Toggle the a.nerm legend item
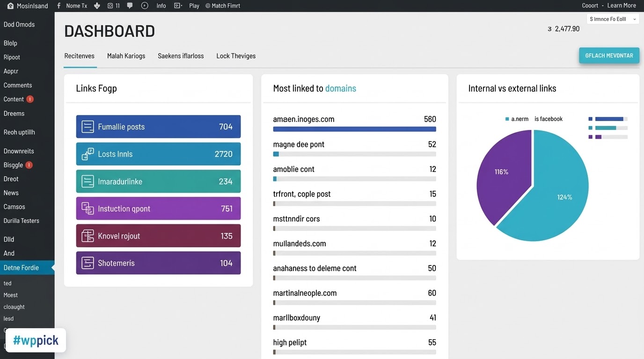This screenshot has width=644, height=359. click(517, 119)
